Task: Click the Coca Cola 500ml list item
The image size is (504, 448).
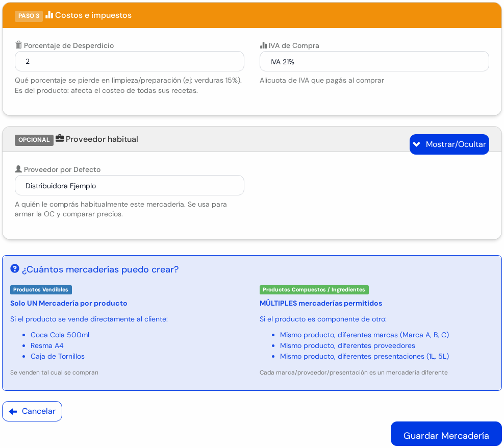Action: click(x=60, y=335)
